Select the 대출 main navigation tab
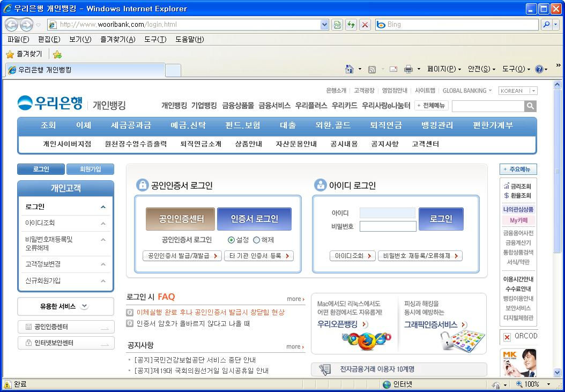 (x=287, y=125)
